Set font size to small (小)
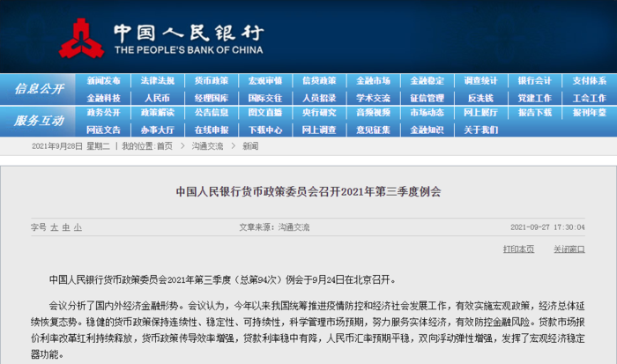The width and height of the screenshot is (617, 364). tap(78, 227)
